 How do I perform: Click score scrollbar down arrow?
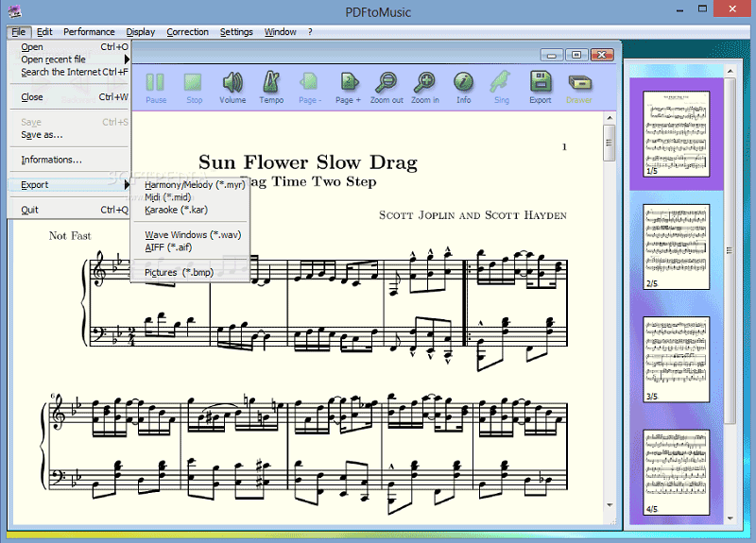pos(610,505)
